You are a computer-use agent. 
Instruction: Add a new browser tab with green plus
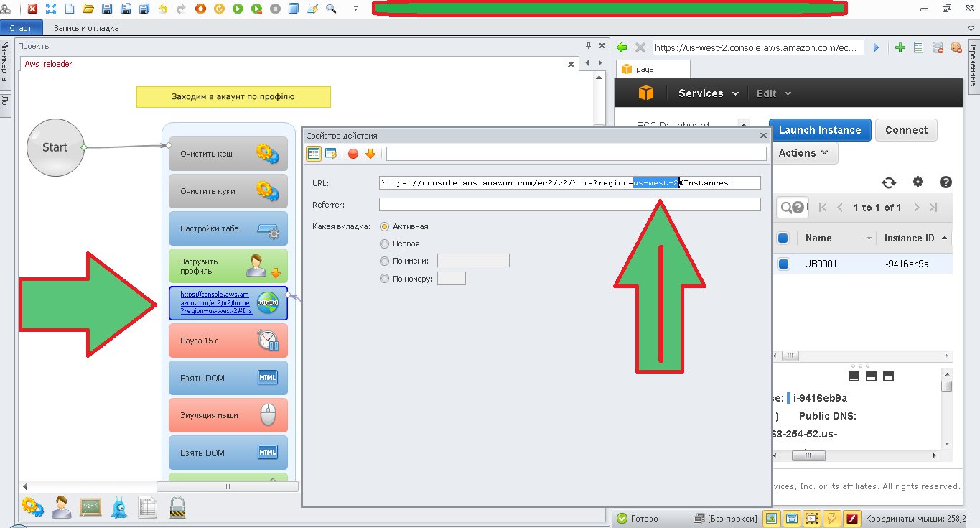(900, 47)
